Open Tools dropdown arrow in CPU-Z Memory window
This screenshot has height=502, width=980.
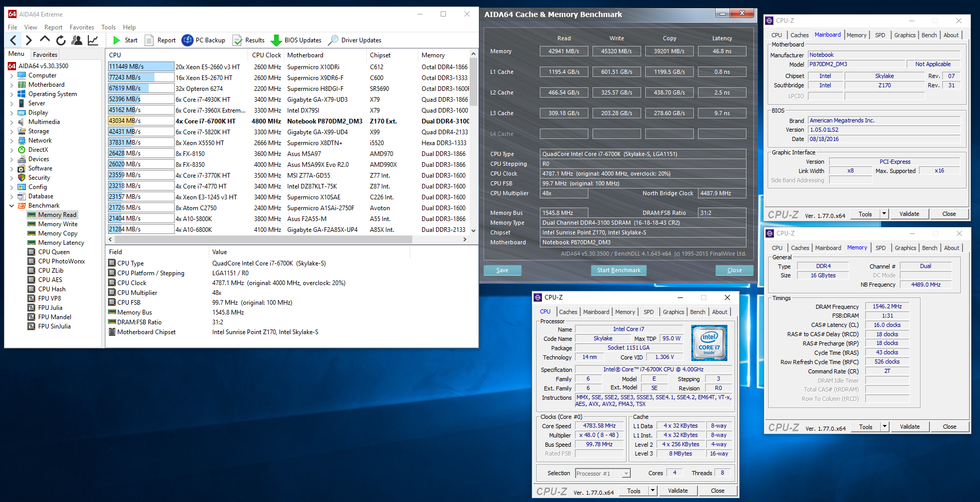tap(884, 427)
